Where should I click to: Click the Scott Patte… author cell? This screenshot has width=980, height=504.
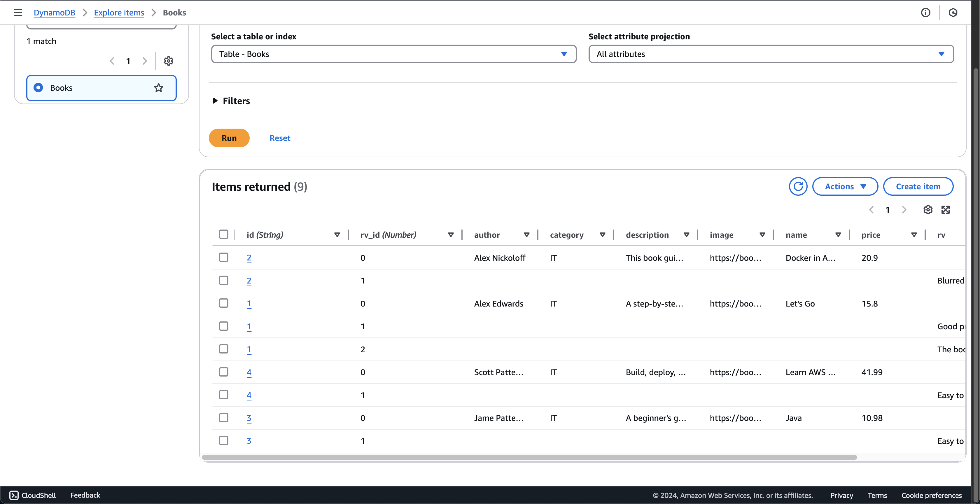tap(499, 372)
